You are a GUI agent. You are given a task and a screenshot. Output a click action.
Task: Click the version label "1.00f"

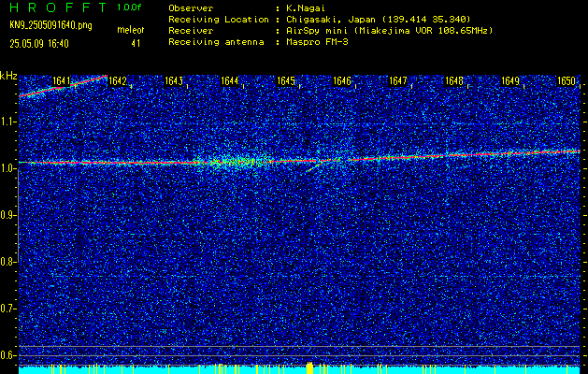(x=129, y=7)
